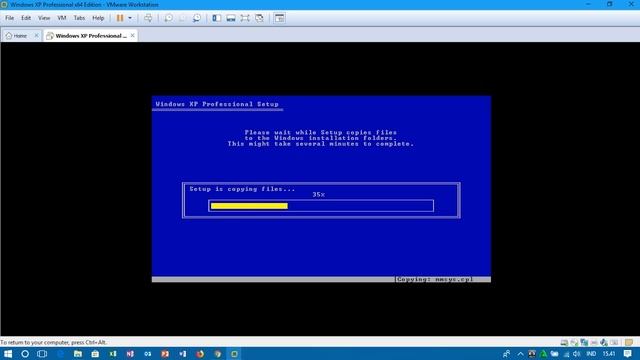Open the clock showing 15.41
Image resolution: width=640 pixels, height=360 pixels.
click(609, 354)
